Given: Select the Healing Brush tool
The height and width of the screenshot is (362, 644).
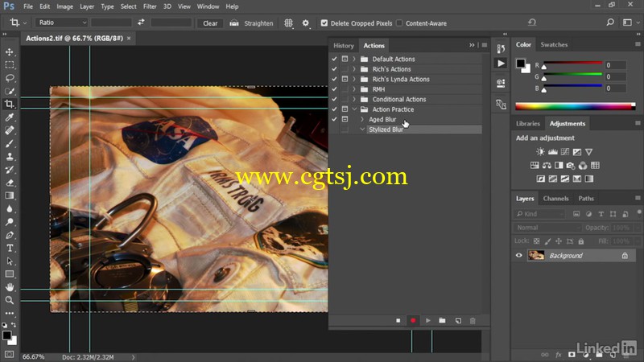Looking at the screenshot, I should point(10,130).
